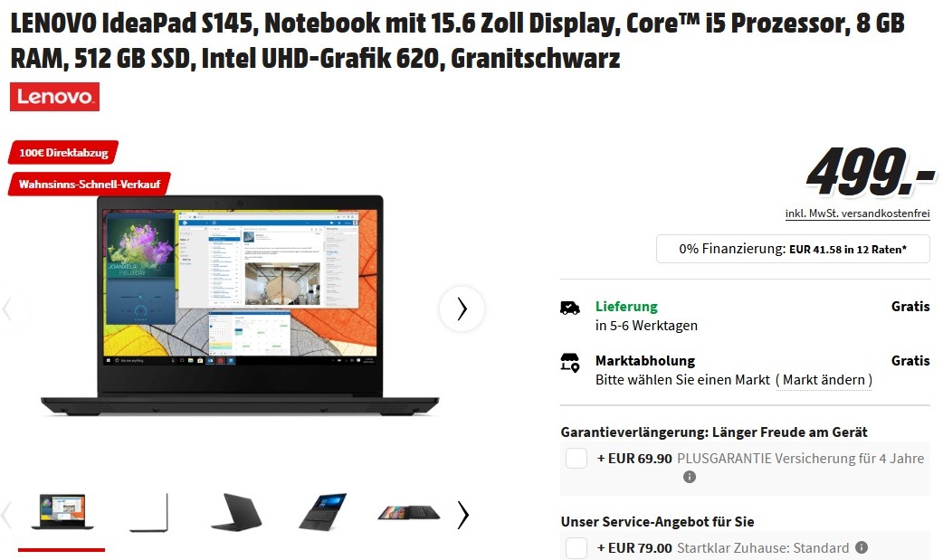
Task: Click Markt ändern link
Action: tap(824, 380)
